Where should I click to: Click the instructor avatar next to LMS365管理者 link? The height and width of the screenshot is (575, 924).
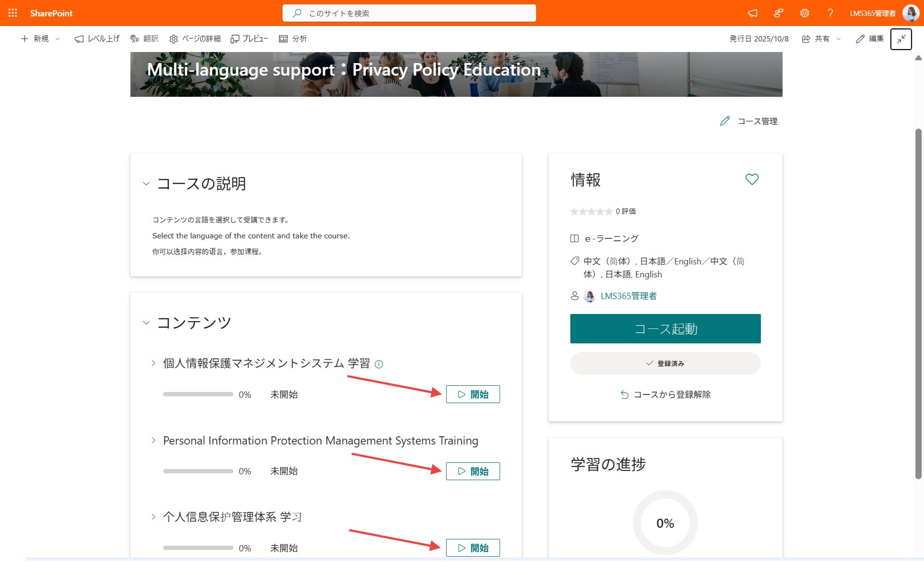click(590, 296)
